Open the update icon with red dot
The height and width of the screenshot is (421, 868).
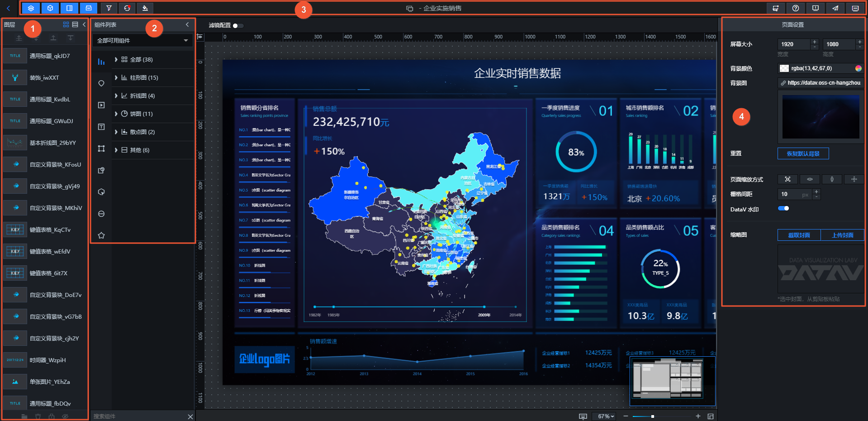(127, 8)
